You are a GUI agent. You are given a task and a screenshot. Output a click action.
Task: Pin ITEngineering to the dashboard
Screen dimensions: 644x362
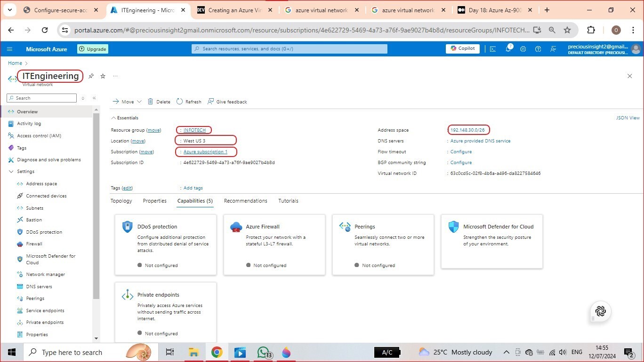click(x=91, y=76)
